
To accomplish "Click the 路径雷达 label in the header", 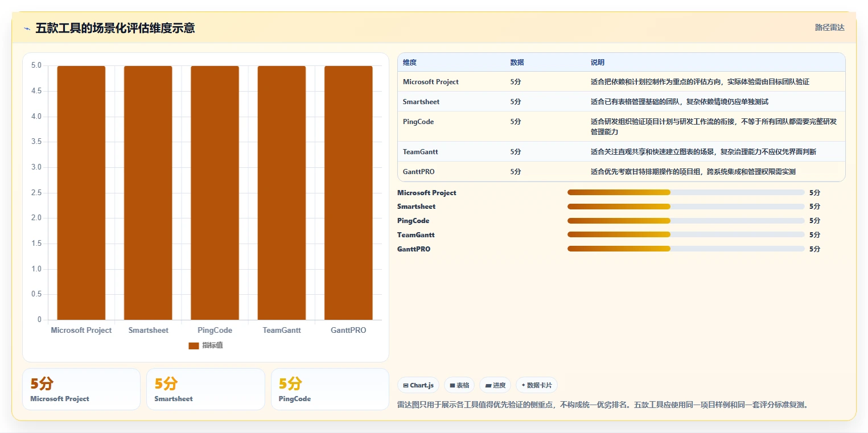I will (x=829, y=27).
